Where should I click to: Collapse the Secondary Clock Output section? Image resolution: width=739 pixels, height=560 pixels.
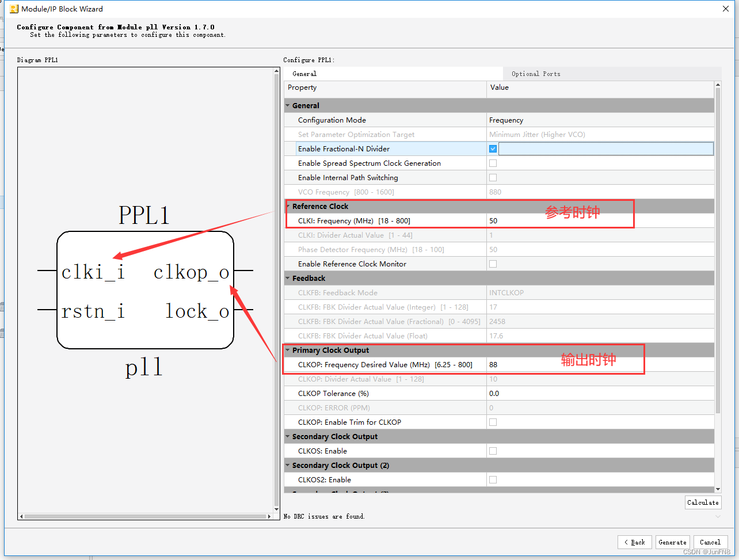click(288, 436)
